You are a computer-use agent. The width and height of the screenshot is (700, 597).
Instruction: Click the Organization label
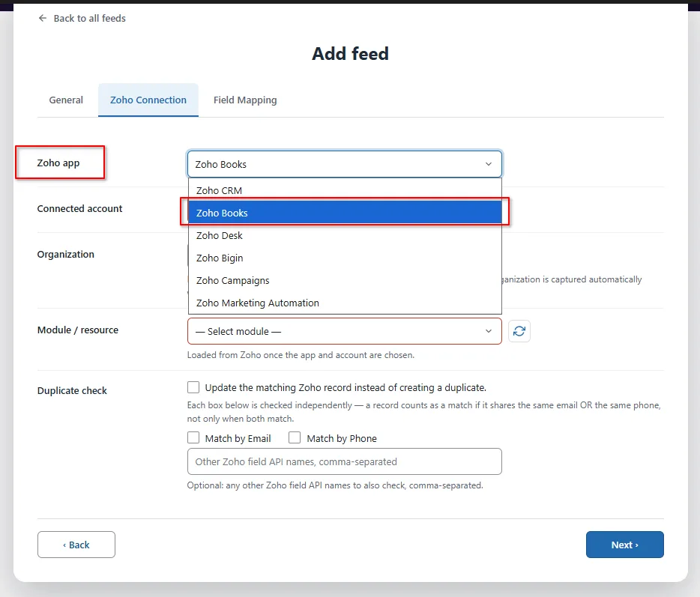(66, 255)
